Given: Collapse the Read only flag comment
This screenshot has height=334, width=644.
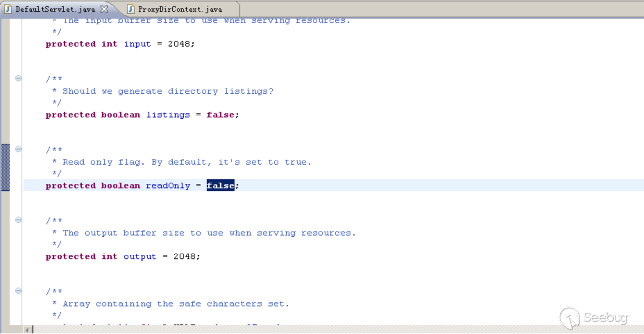Looking at the screenshot, I should 19,150.
